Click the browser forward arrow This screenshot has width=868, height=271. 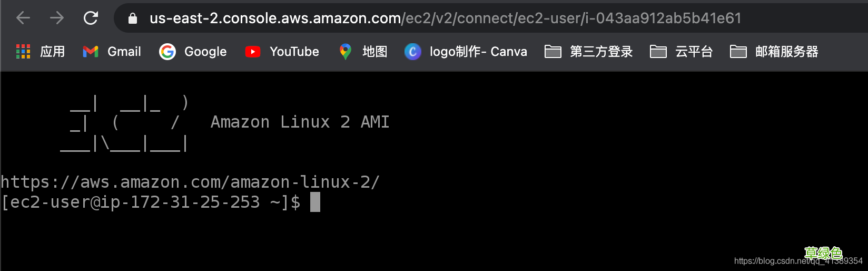pyautogui.click(x=57, y=18)
